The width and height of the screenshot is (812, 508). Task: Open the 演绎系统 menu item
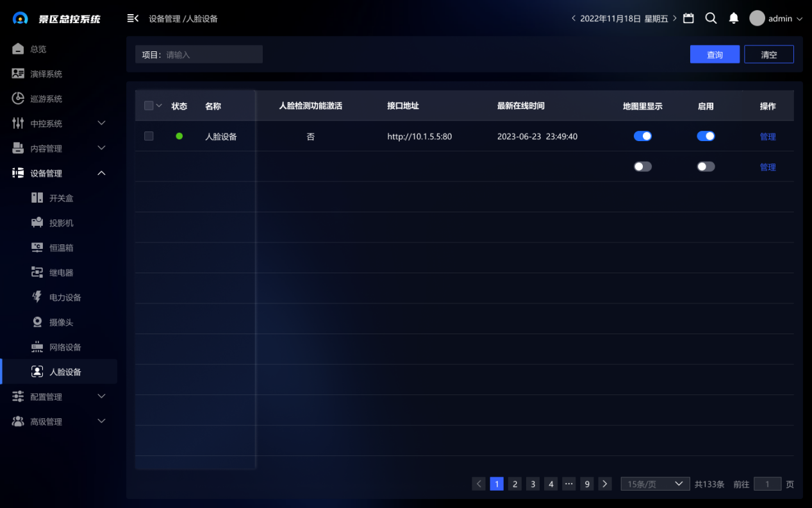(x=46, y=74)
